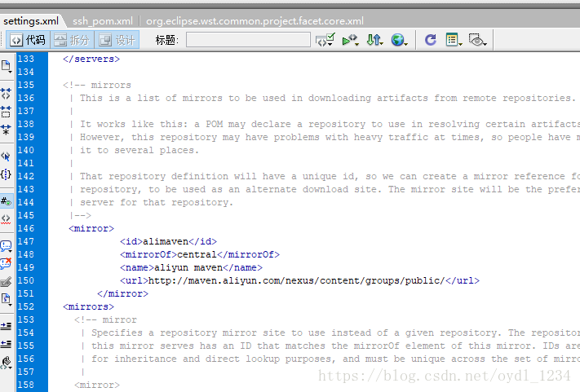Click line number 152
Viewport: 580px width, 392px height.
tap(25, 306)
